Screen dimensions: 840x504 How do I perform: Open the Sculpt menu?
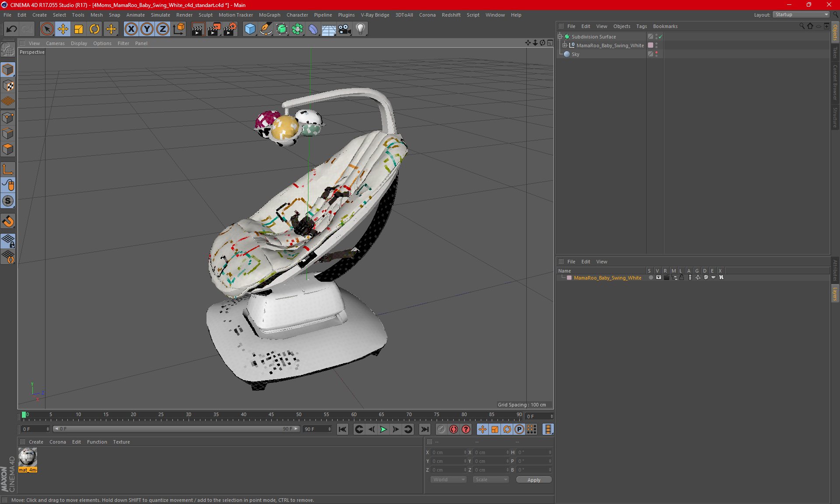point(205,15)
